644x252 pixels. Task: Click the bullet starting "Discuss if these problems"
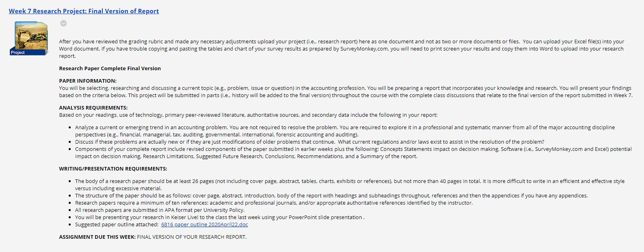click(x=309, y=142)
